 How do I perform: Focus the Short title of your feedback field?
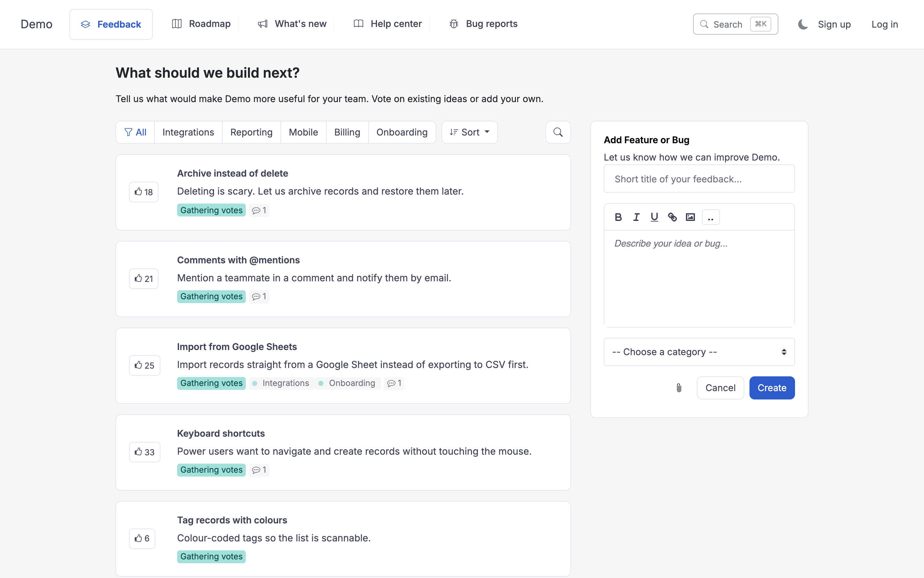point(699,179)
